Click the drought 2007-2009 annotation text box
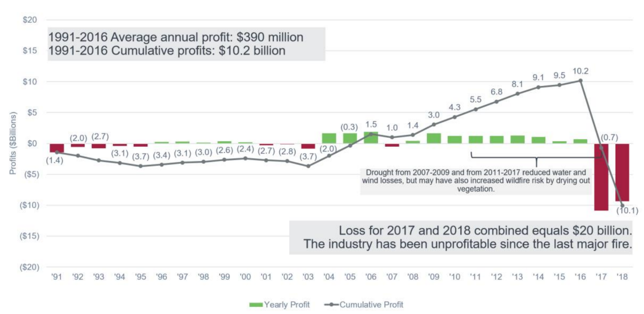Viewport: 644px width, 314px height. [x=475, y=181]
